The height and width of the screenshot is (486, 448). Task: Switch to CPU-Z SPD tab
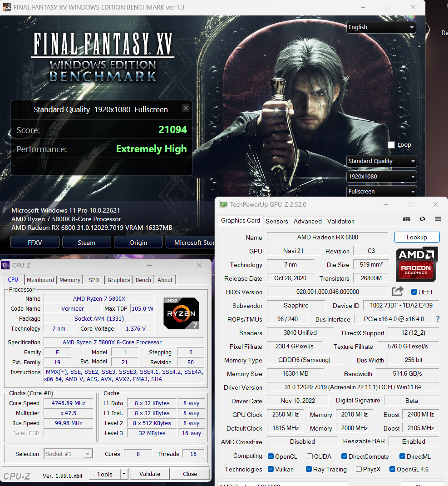[x=94, y=280]
